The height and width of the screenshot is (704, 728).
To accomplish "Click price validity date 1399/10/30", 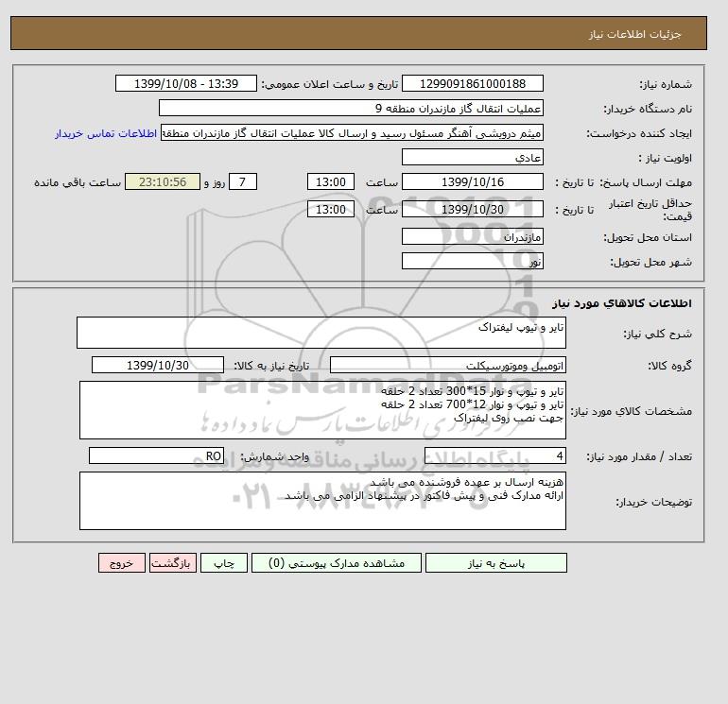I will click(x=472, y=209).
